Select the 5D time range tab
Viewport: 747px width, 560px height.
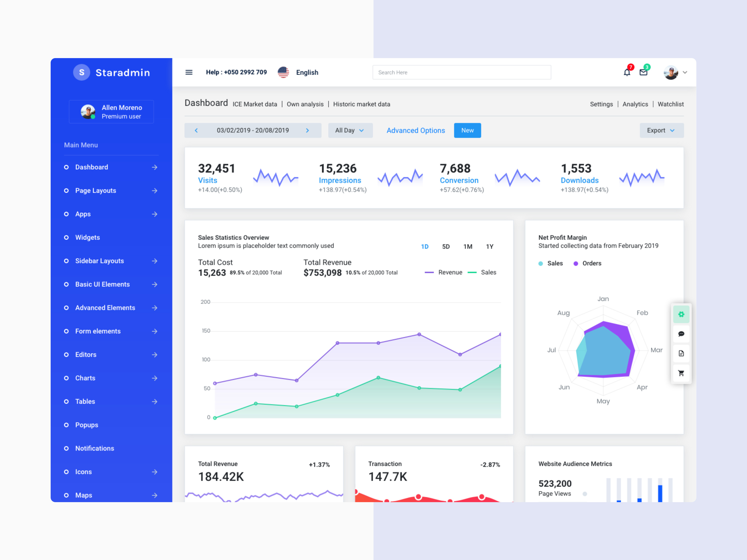(x=446, y=247)
